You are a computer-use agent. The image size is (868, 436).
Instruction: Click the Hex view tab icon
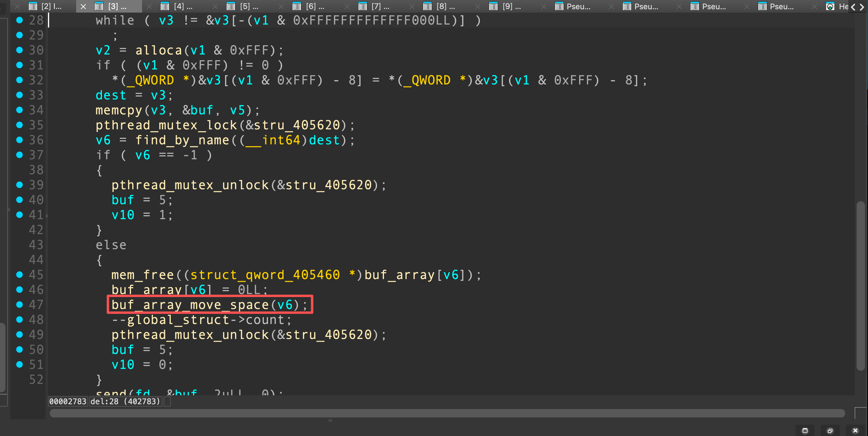pos(830,6)
